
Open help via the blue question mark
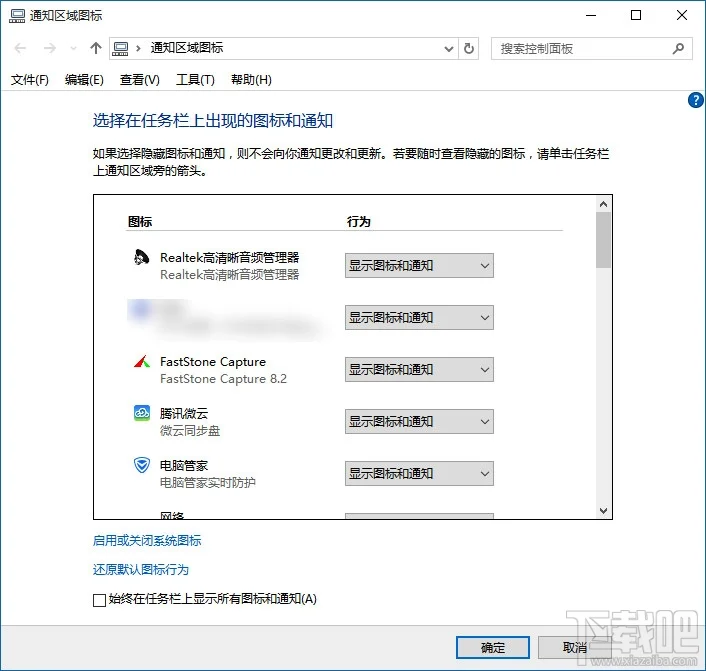(696, 100)
